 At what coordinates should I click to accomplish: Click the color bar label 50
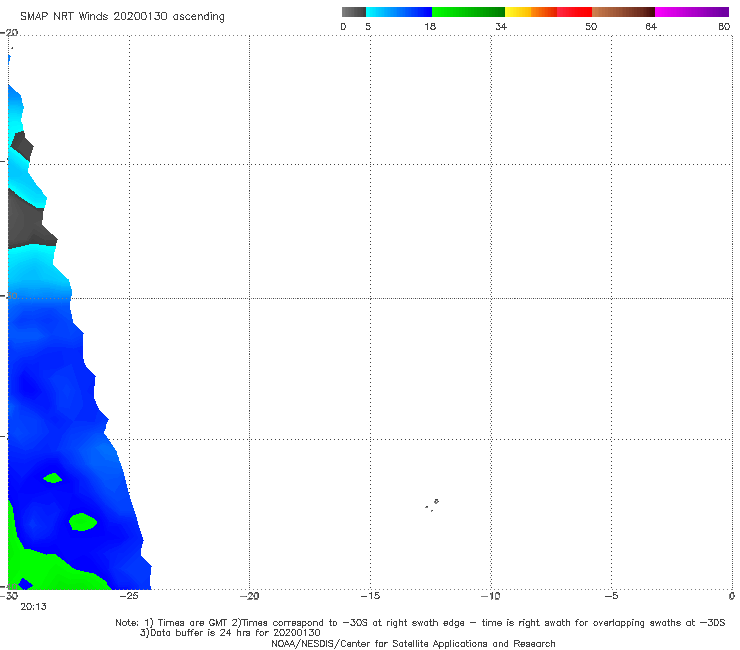591,26
